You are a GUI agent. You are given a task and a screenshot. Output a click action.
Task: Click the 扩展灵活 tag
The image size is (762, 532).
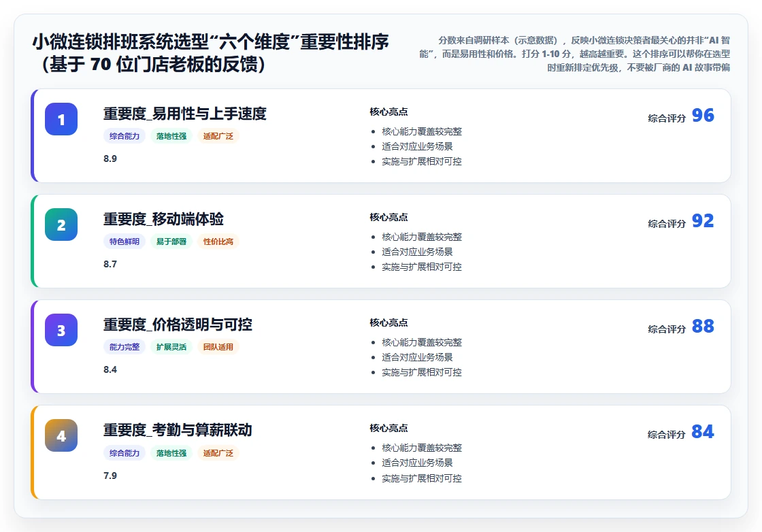pyautogui.click(x=171, y=347)
